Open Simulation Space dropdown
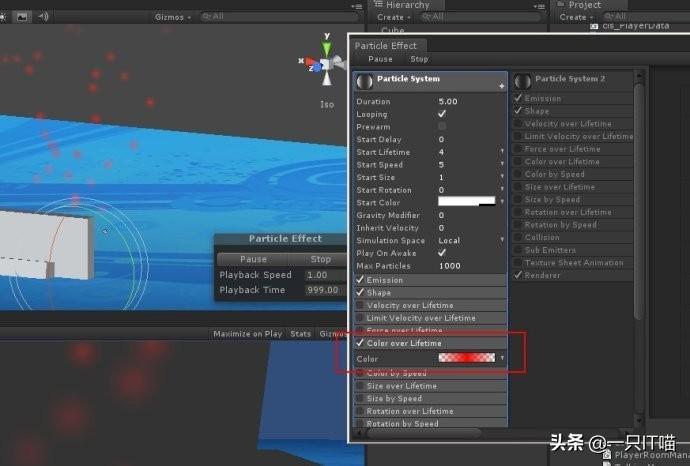This screenshot has width=690, height=466. tap(501, 240)
